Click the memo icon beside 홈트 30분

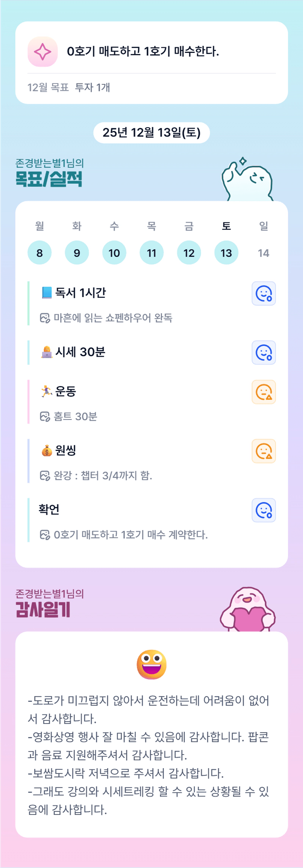[45, 417]
